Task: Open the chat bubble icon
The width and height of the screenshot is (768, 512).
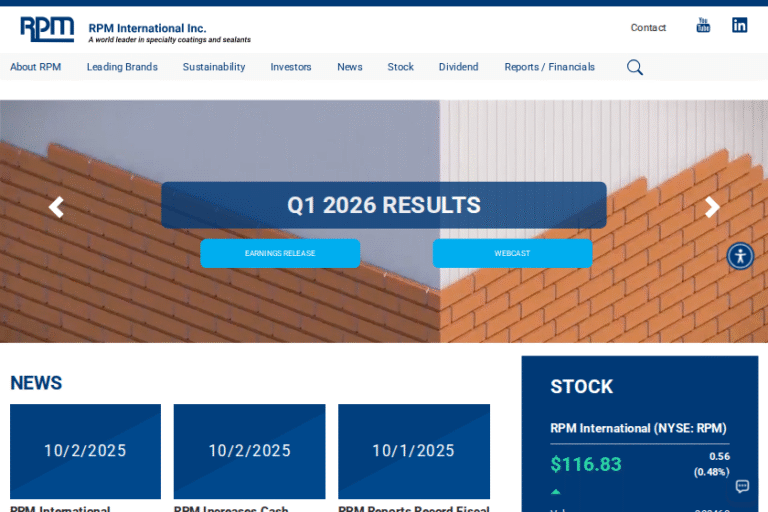Action: pyautogui.click(x=742, y=486)
